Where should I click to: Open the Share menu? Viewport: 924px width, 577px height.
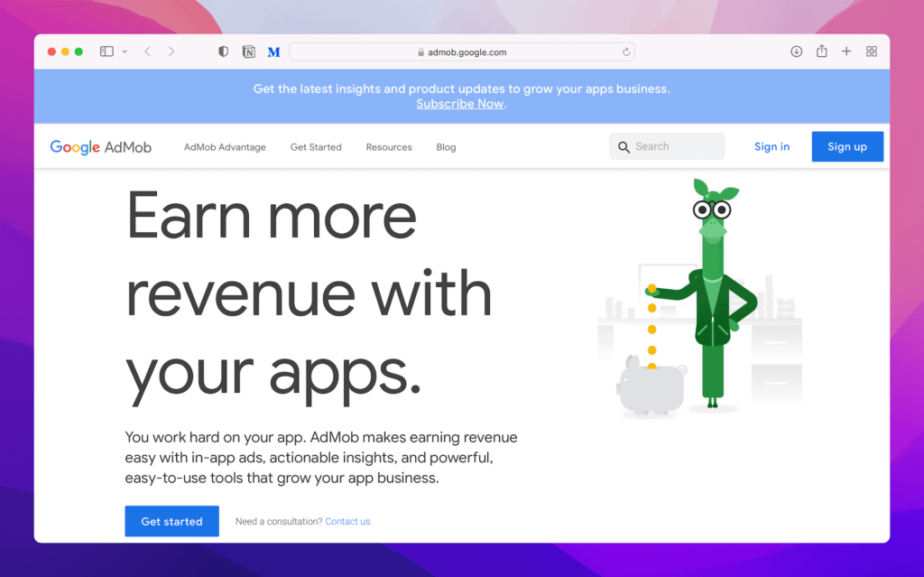point(821,51)
